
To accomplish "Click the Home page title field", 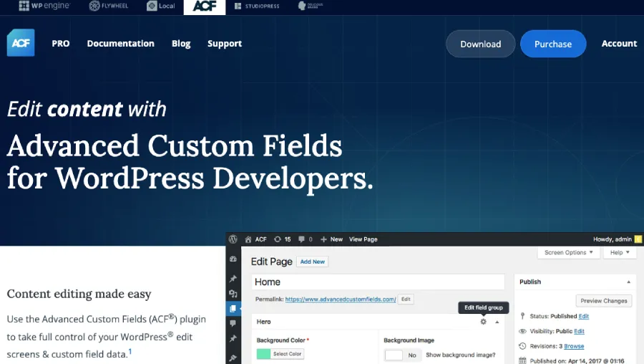I will click(379, 282).
